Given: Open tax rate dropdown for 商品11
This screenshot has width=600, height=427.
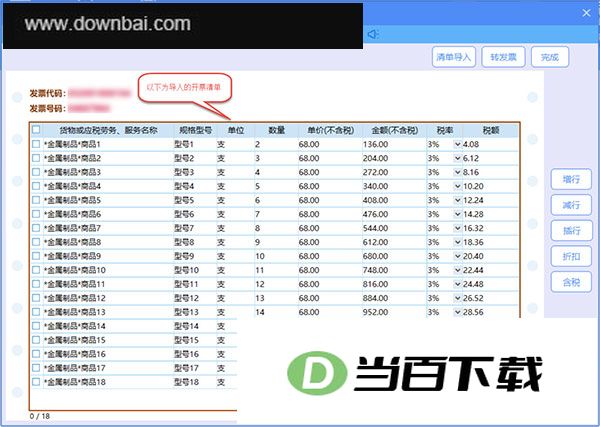Looking at the screenshot, I should [457, 284].
